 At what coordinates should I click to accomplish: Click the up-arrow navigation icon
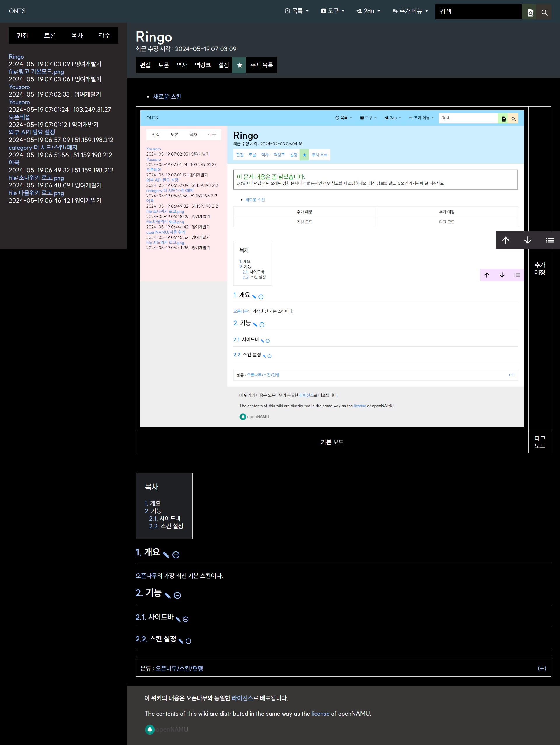tap(506, 240)
